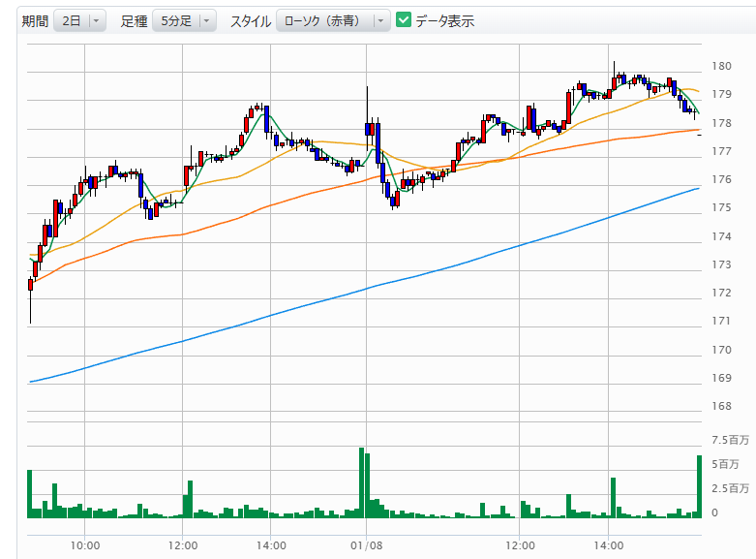Click the arrow beside 2日

pyautogui.click(x=96, y=21)
